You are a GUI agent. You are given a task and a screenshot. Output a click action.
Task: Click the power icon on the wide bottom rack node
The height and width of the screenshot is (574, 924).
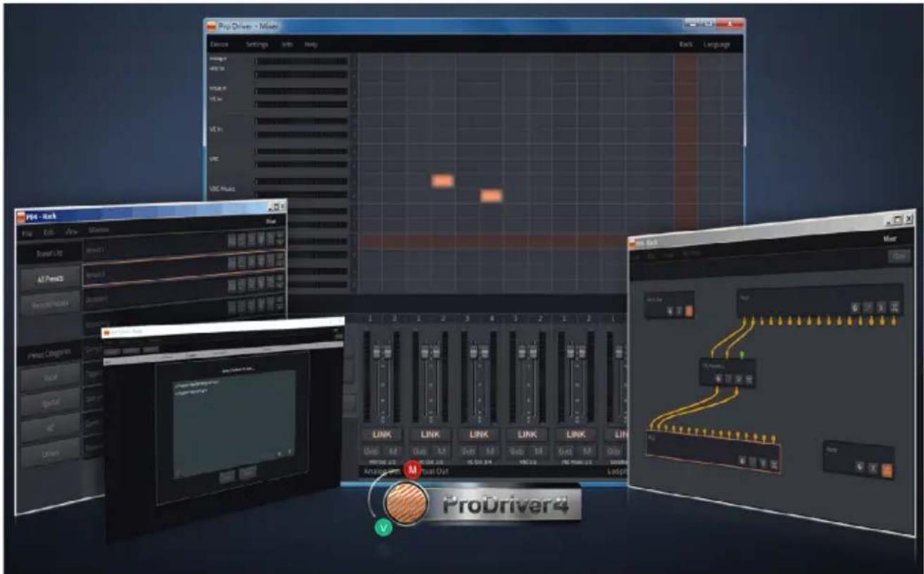click(x=742, y=461)
